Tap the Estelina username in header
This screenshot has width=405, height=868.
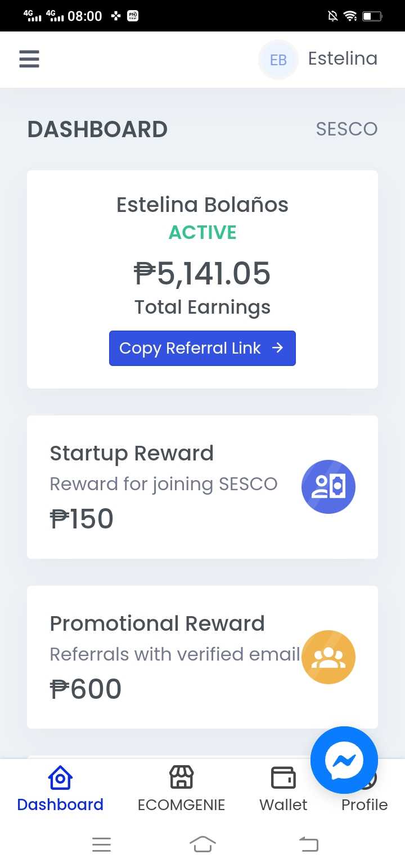343,58
